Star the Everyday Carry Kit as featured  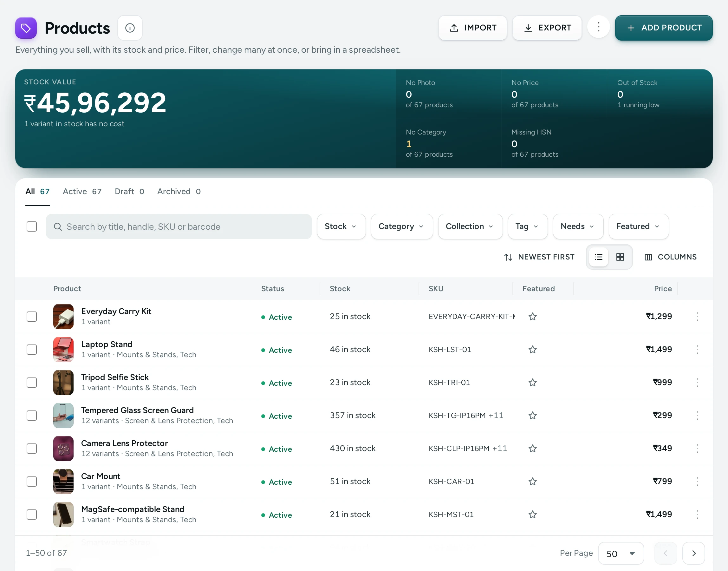(533, 316)
